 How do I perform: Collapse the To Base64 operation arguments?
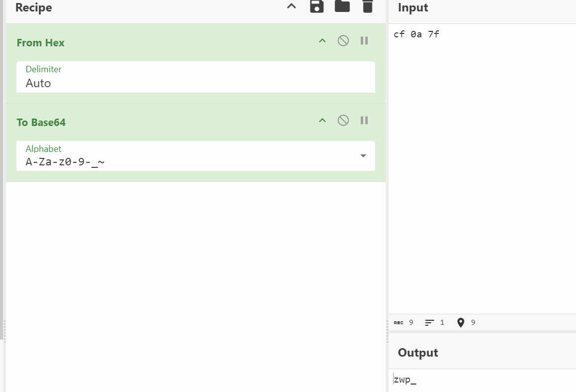(x=322, y=121)
